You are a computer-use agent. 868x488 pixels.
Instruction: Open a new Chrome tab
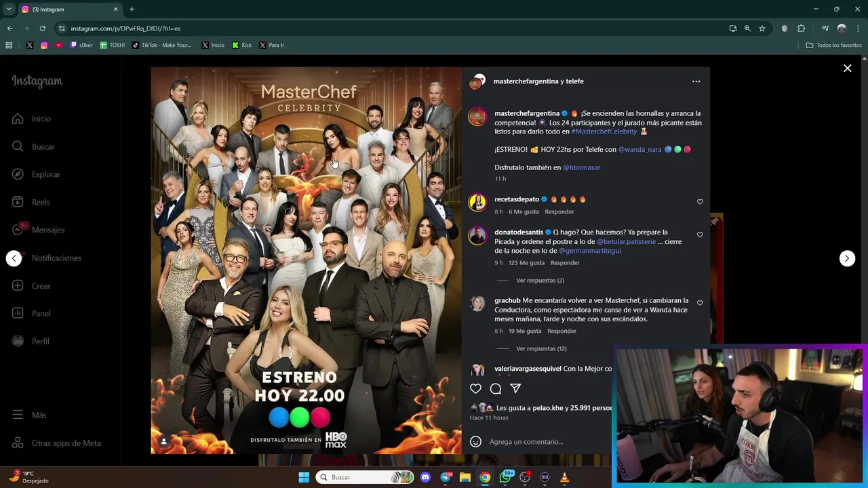click(132, 9)
